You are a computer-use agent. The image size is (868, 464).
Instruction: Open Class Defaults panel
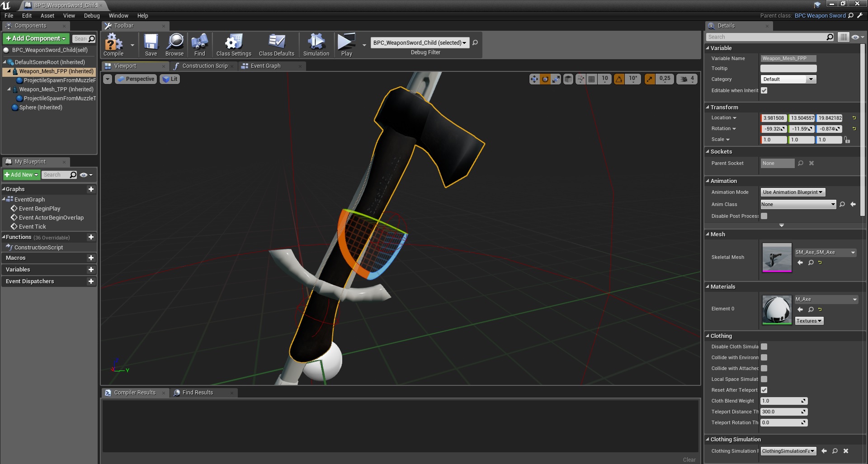pyautogui.click(x=276, y=44)
